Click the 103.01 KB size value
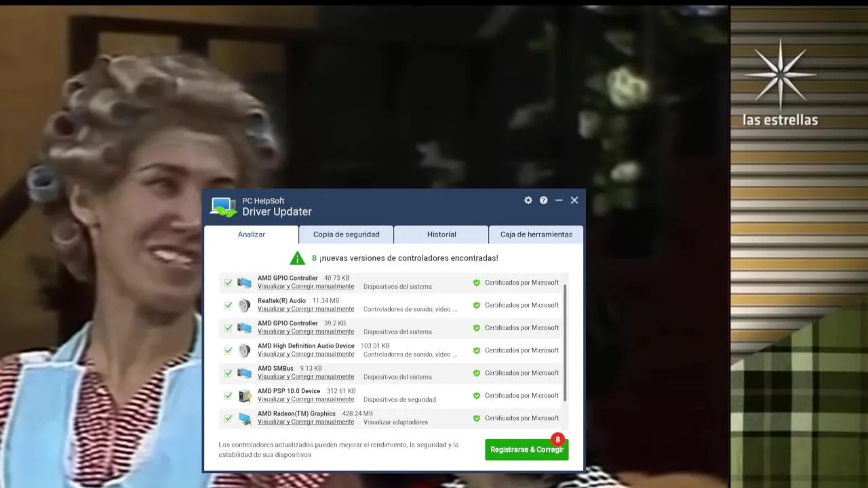The image size is (868, 488). click(x=375, y=346)
